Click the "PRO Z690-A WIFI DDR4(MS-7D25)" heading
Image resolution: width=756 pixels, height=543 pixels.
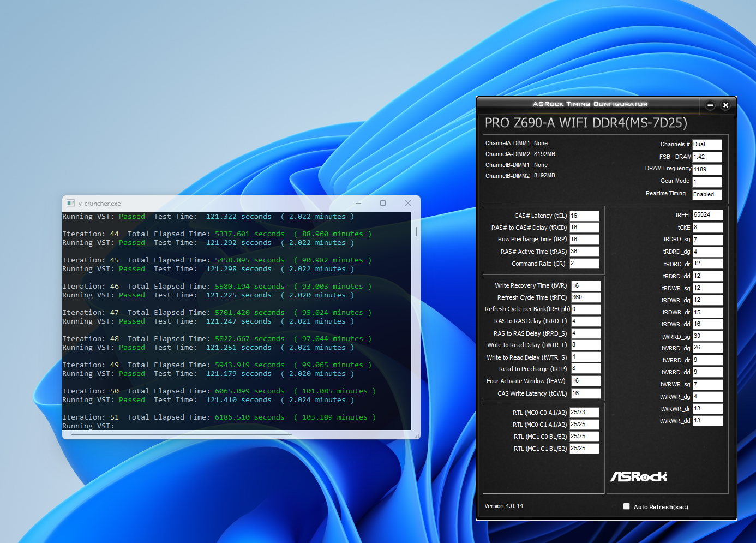point(586,123)
